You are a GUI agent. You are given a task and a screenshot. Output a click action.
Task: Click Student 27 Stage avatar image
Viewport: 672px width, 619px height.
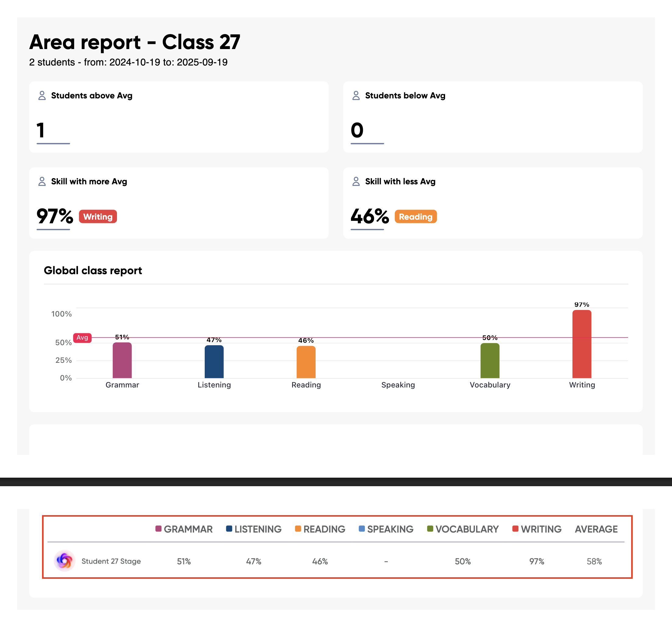(x=64, y=561)
